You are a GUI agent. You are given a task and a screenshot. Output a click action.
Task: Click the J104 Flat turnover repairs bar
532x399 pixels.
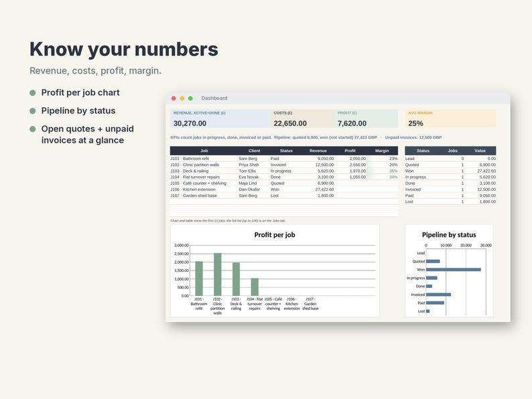click(255, 287)
